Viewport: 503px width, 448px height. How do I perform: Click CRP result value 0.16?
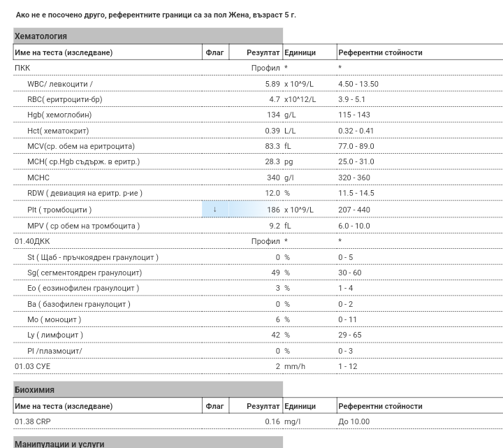pos(272,421)
